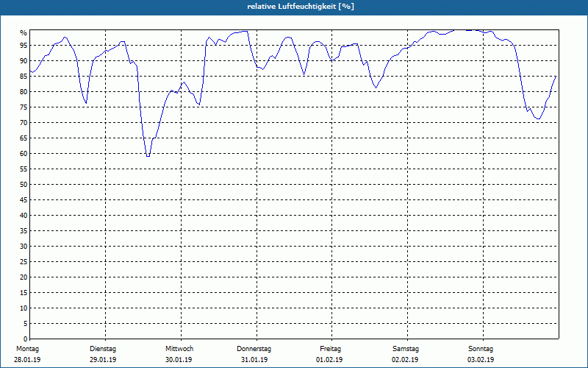Click the y-axis label '35'
This screenshot has height=368, width=588.
24,231
